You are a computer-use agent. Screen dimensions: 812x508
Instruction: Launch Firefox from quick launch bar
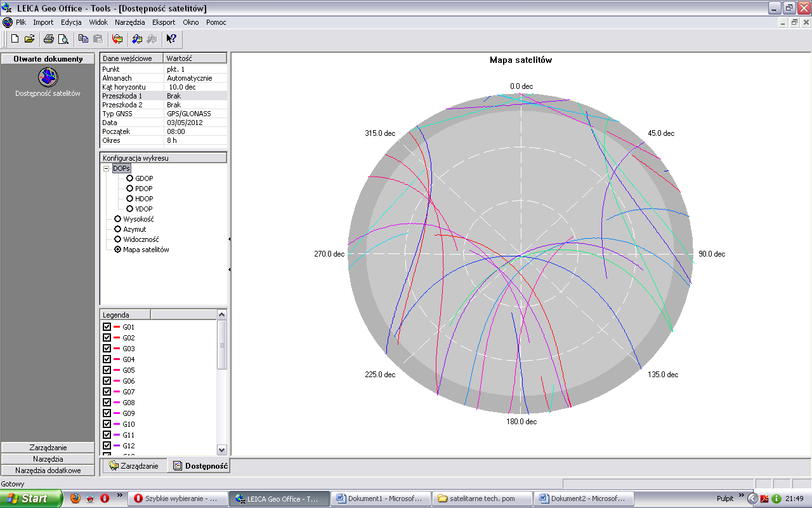coord(75,498)
